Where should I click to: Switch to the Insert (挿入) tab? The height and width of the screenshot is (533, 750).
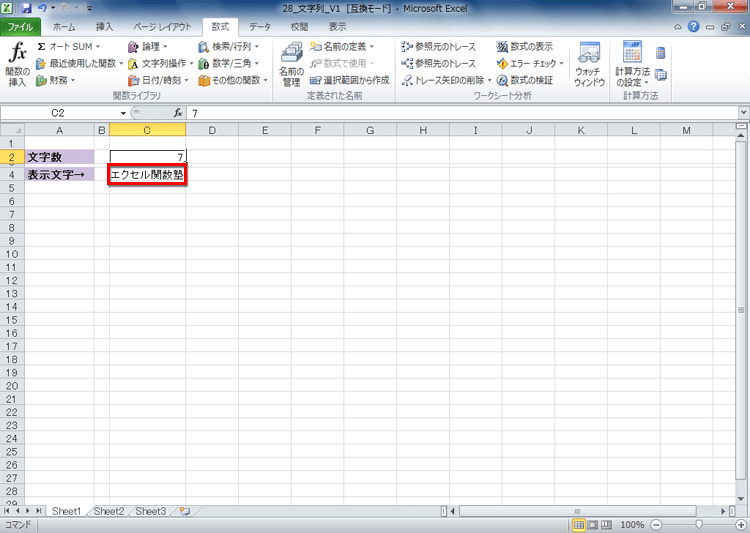[x=104, y=27]
